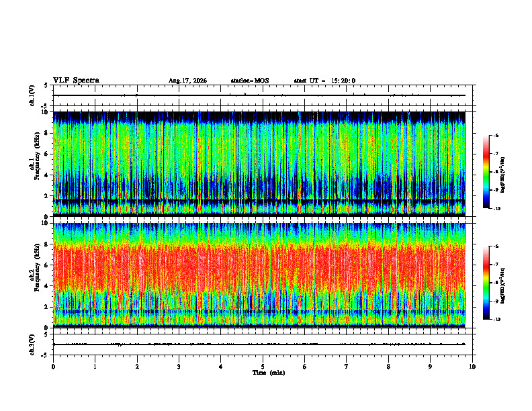This screenshot has width=532, height=411.
Task: Click the 5 minute tick on time axis
Action: click(263, 367)
